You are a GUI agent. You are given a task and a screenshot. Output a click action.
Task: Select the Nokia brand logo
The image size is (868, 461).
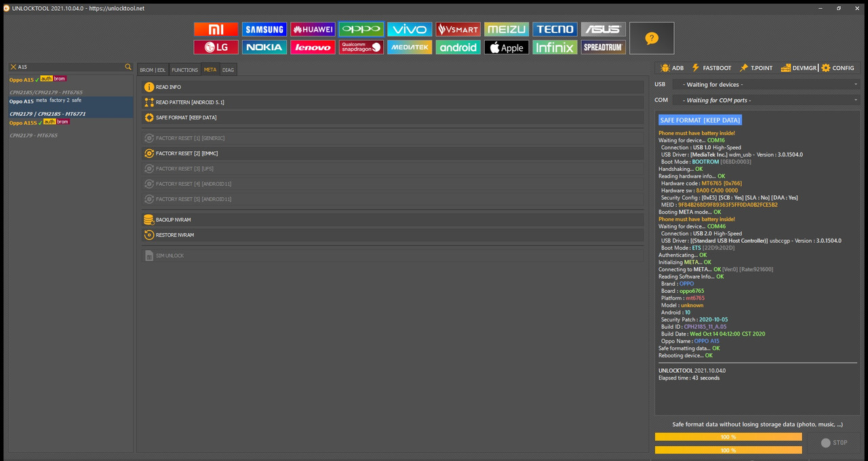pos(264,47)
